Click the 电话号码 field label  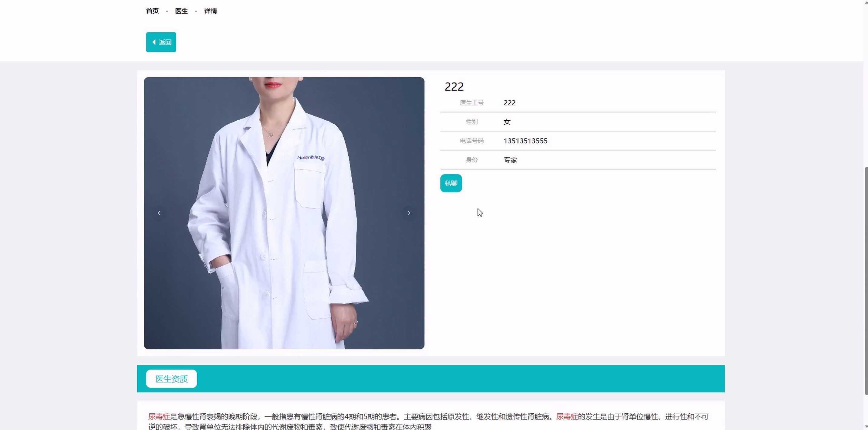click(x=472, y=141)
